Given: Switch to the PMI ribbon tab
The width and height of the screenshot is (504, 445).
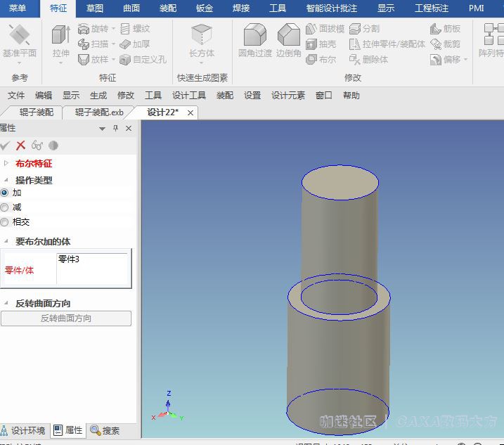Looking at the screenshot, I should point(476,8).
